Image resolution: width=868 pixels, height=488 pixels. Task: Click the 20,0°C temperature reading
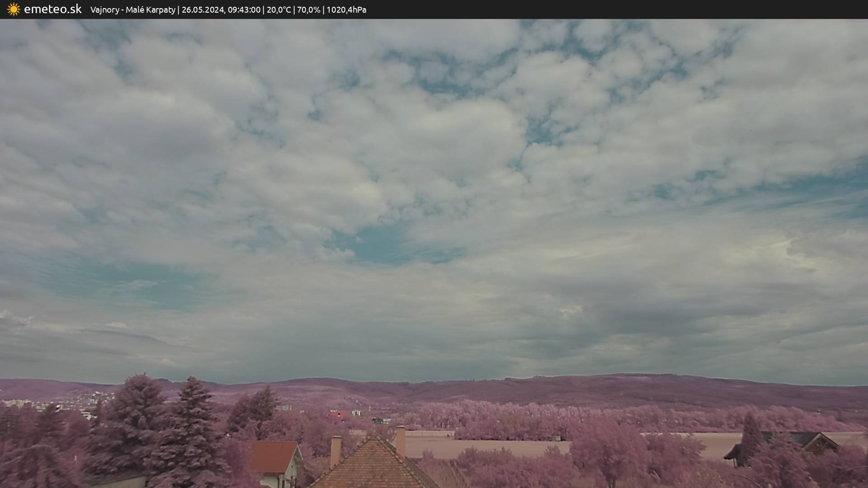coord(278,9)
